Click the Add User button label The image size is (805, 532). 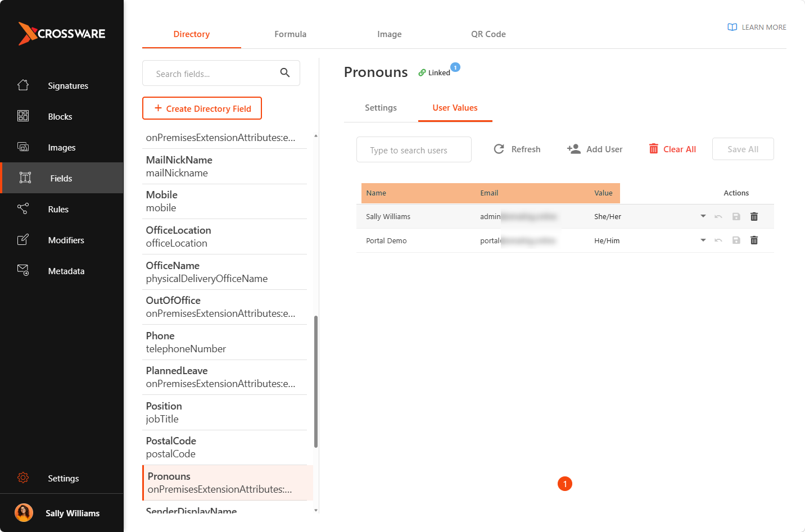pos(604,149)
